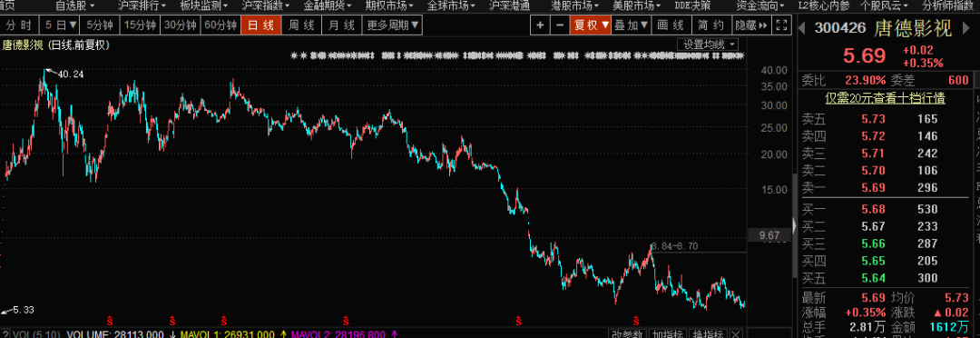Select the 周线 weekly period

tap(301, 25)
